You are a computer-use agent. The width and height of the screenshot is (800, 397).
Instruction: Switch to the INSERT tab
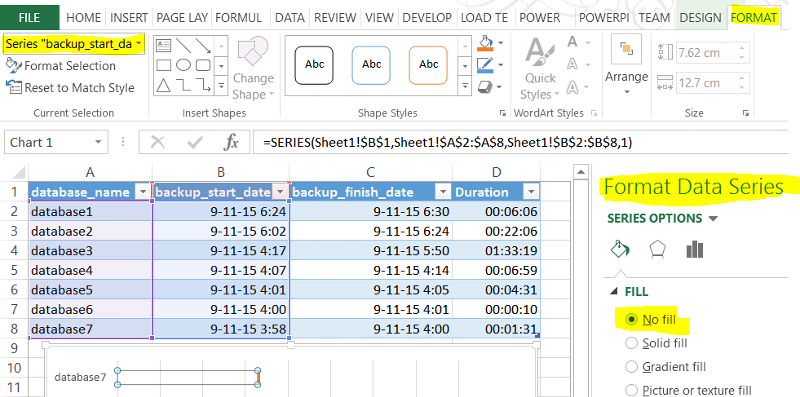coord(130,18)
